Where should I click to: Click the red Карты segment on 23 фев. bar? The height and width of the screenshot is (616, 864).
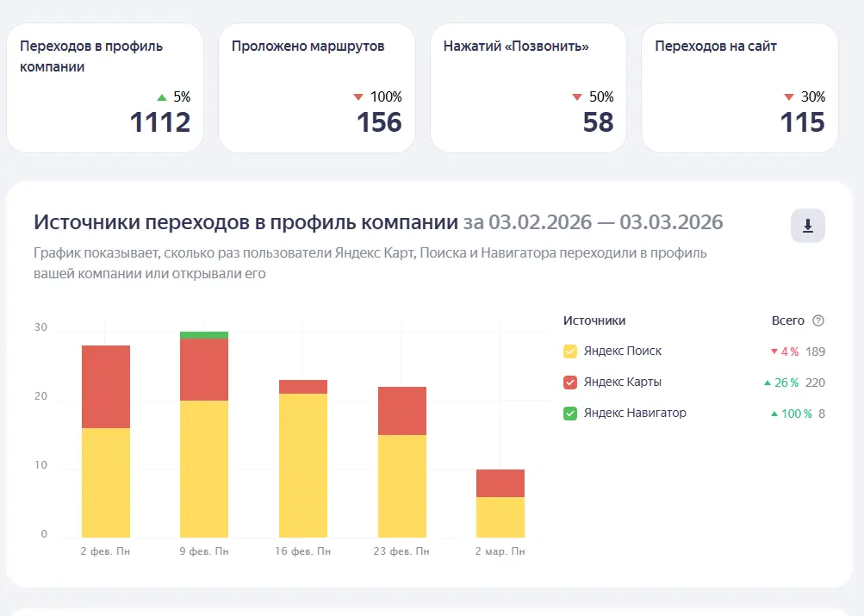[x=402, y=411]
